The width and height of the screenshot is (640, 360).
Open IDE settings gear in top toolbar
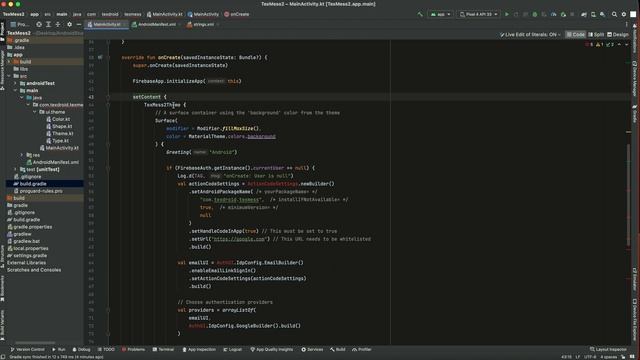coord(624,14)
